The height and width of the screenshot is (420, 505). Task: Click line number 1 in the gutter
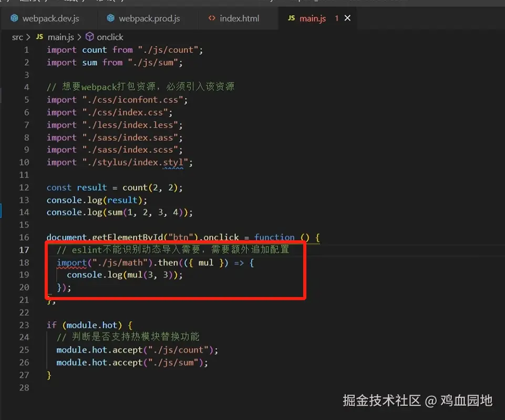tap(26, 50)
